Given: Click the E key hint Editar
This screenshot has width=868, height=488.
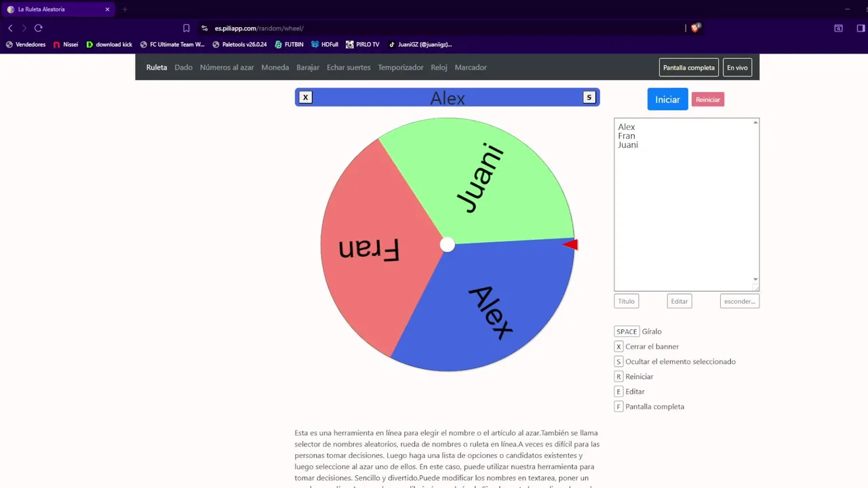Looking at the screenshot, I should pos(618,391).
